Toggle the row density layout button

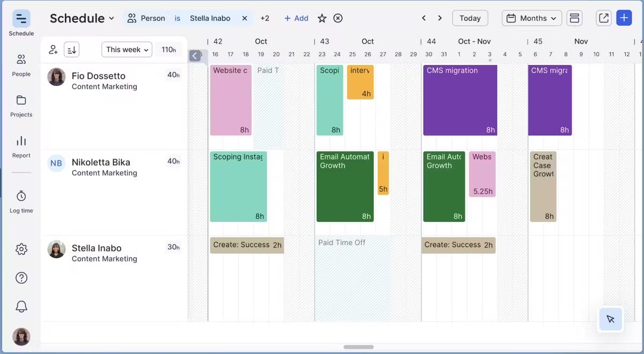click(574, 18)
